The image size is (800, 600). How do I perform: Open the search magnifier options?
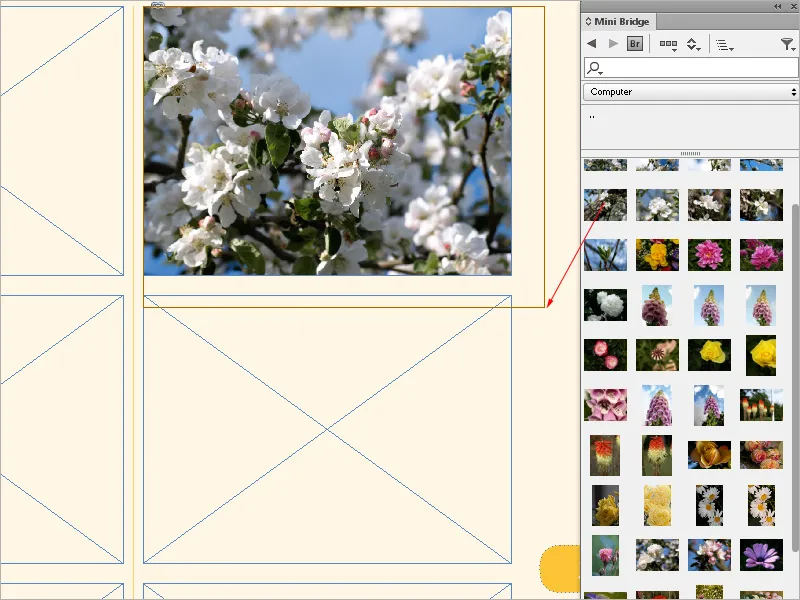594,68
